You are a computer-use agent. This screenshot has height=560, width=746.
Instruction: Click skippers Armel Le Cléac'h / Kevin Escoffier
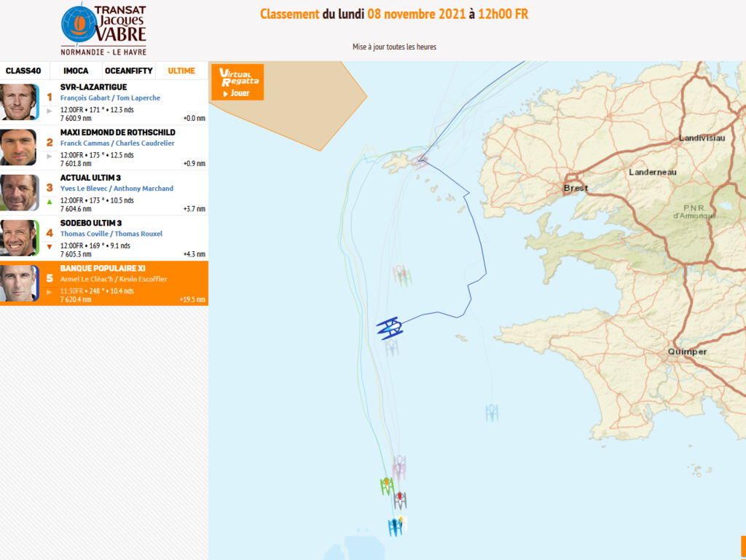114,279
